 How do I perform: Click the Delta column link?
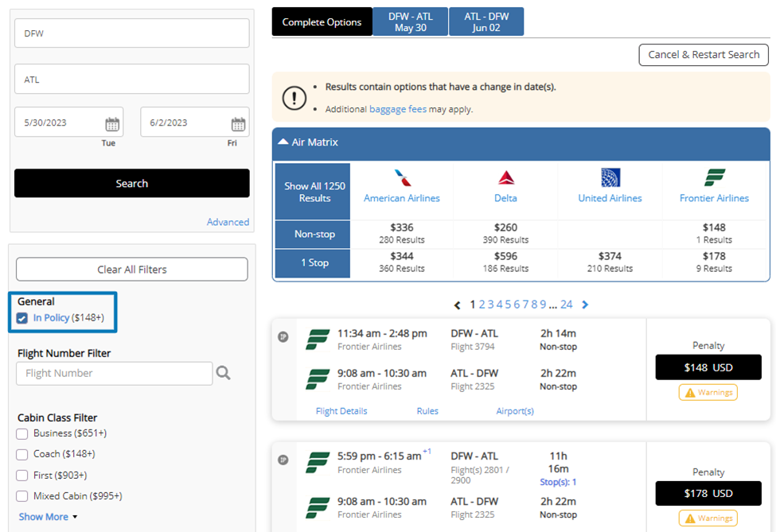coord(505,198)
